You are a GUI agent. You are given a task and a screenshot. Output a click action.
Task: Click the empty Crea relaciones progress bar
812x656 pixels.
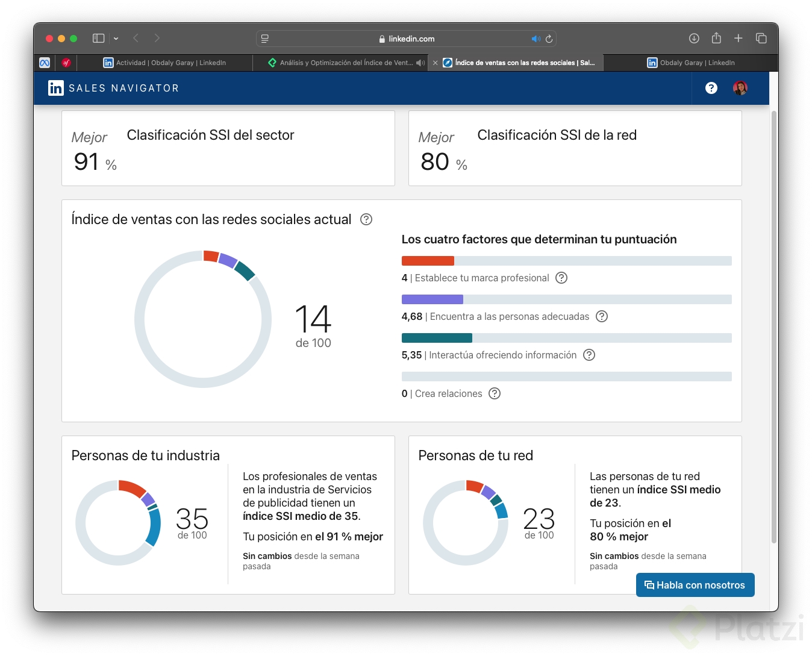(567, 376)
